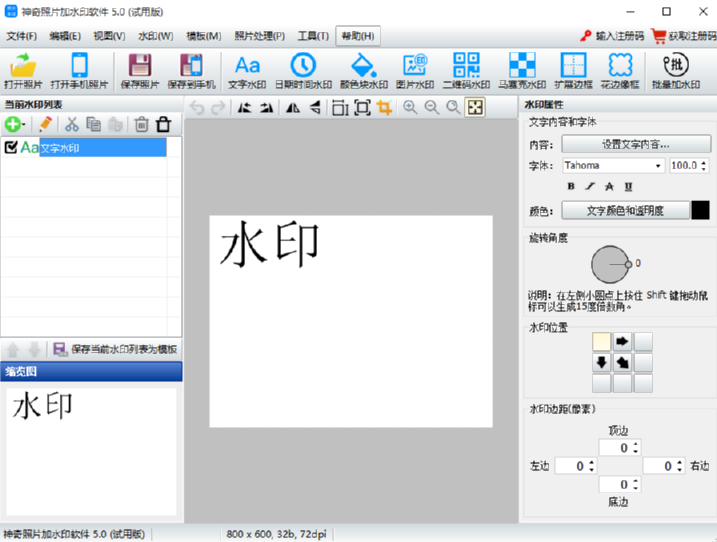The height and width of the screenshot is (542, 717).
Task: Add a date time watermark (日期时间水印)
Action: [303, 70]
